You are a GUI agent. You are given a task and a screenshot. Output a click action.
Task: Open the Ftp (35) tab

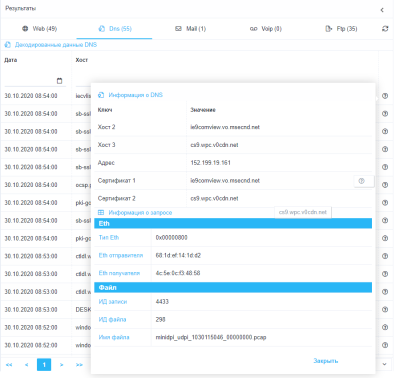coord(341,29)
